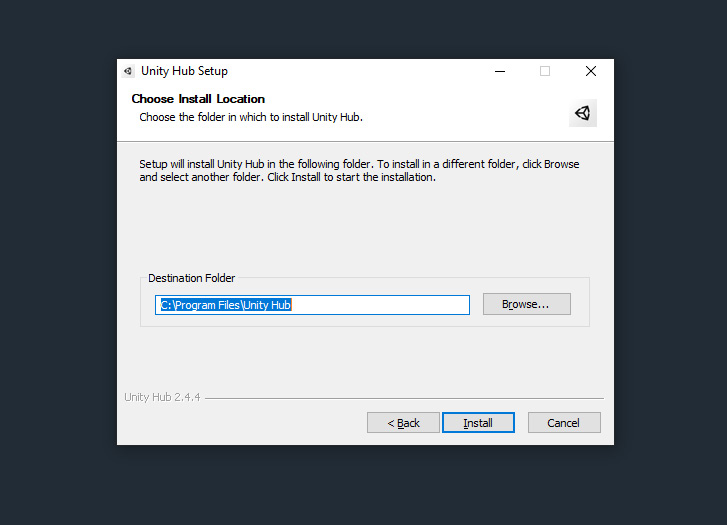Click the 'Unity Hub 2.4.4' version text
The height and width of the screenshot is (525, 727).
(x=162, y=397)
